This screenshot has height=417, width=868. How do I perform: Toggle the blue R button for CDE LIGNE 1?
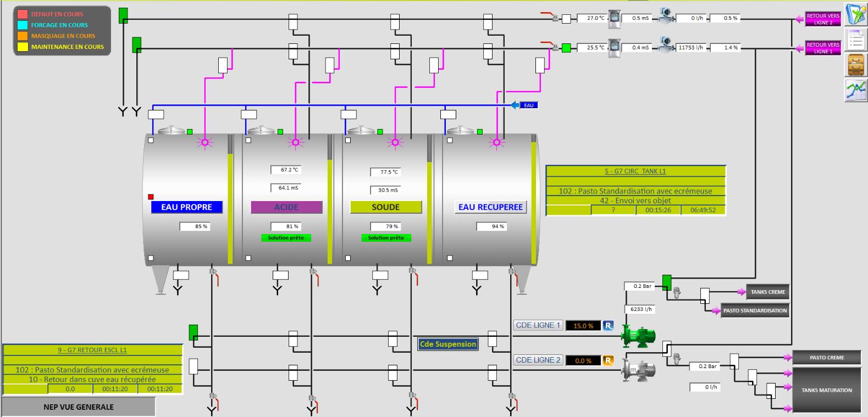608,326
